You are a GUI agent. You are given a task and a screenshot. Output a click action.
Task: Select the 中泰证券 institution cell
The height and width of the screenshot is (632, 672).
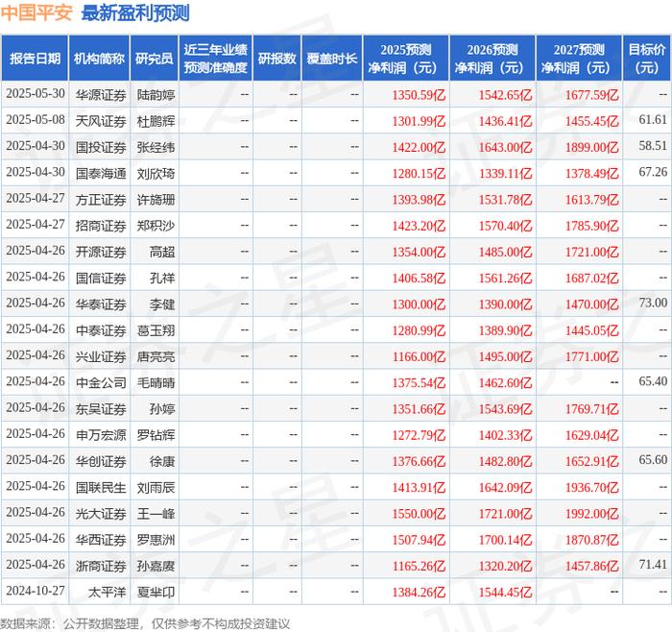[101, 330]
